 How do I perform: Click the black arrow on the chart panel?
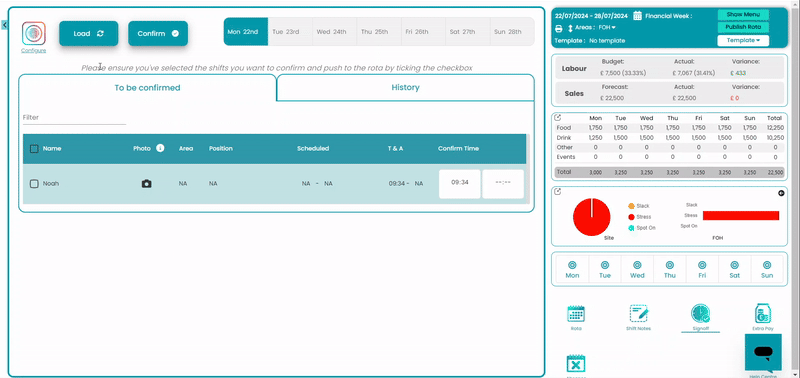pos(781,193)
